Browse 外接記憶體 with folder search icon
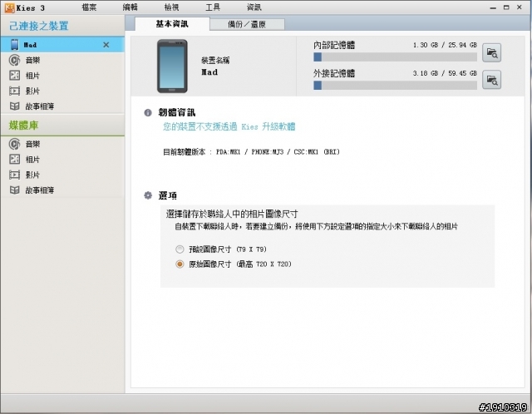The image size is (532, 414). (x=491, y=80)
